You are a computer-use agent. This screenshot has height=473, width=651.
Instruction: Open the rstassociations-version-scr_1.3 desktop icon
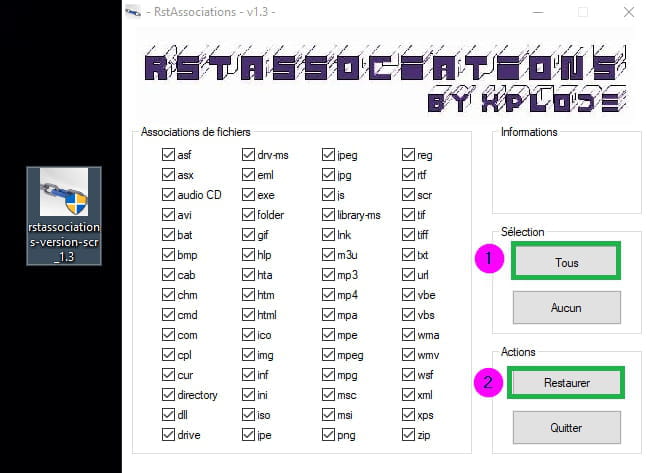(x=64, y=216)
